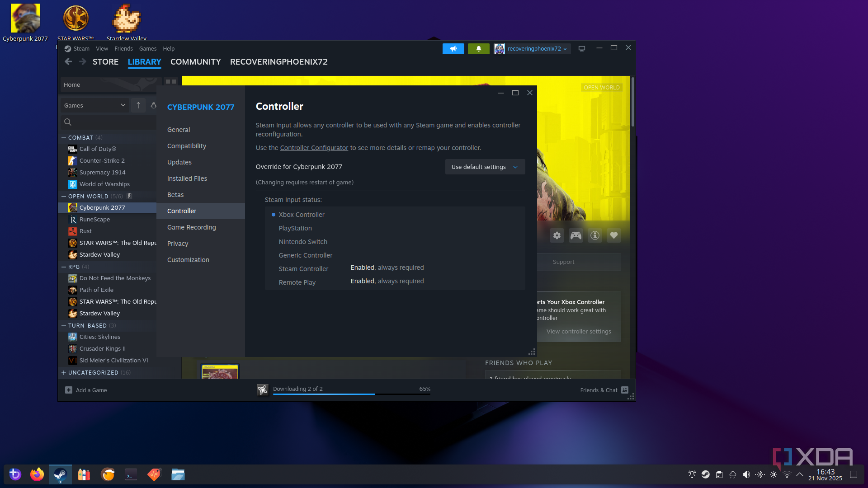The image size is (868, 488).
Task: Open Stardew Valley desktop shortcut
Action: [127, 23]
